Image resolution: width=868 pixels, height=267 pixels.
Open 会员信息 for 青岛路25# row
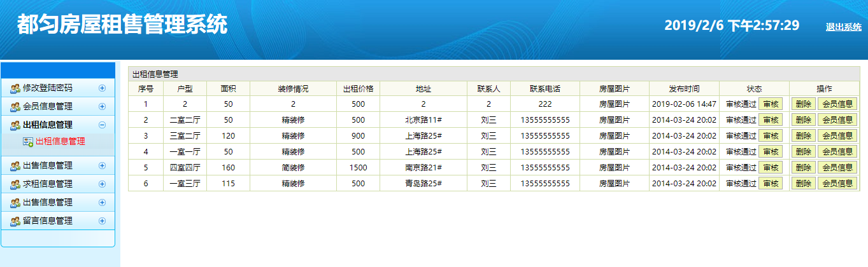pyautogui.click(x=837, y=183)
